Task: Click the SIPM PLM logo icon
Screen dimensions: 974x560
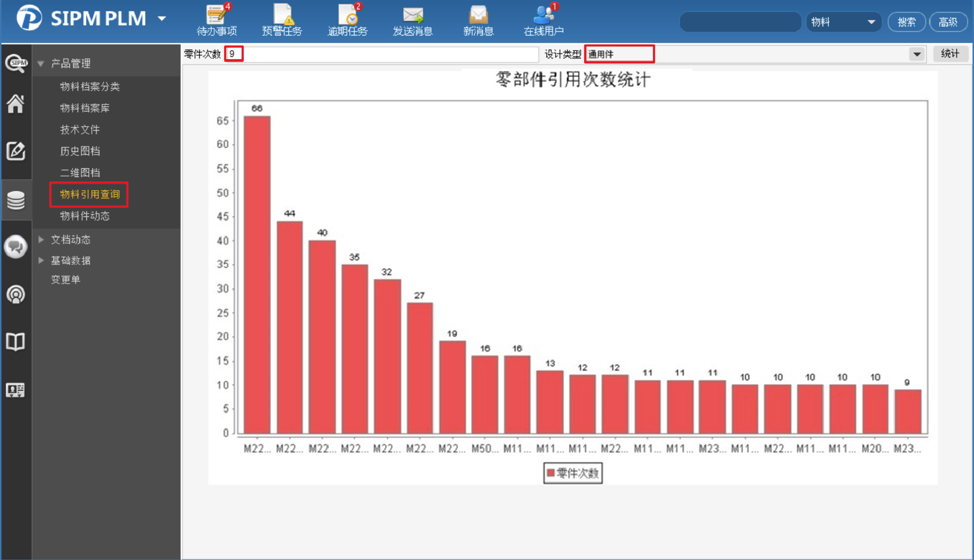Action: pyautogui.click(x=29, y=17)
